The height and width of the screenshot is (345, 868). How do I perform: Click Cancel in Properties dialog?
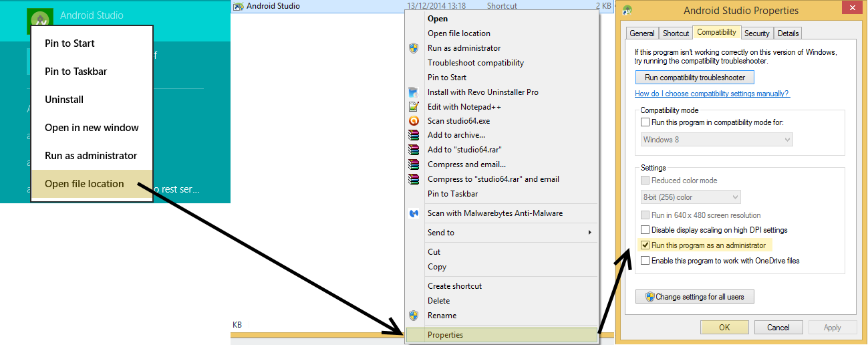tap(778, 328)
